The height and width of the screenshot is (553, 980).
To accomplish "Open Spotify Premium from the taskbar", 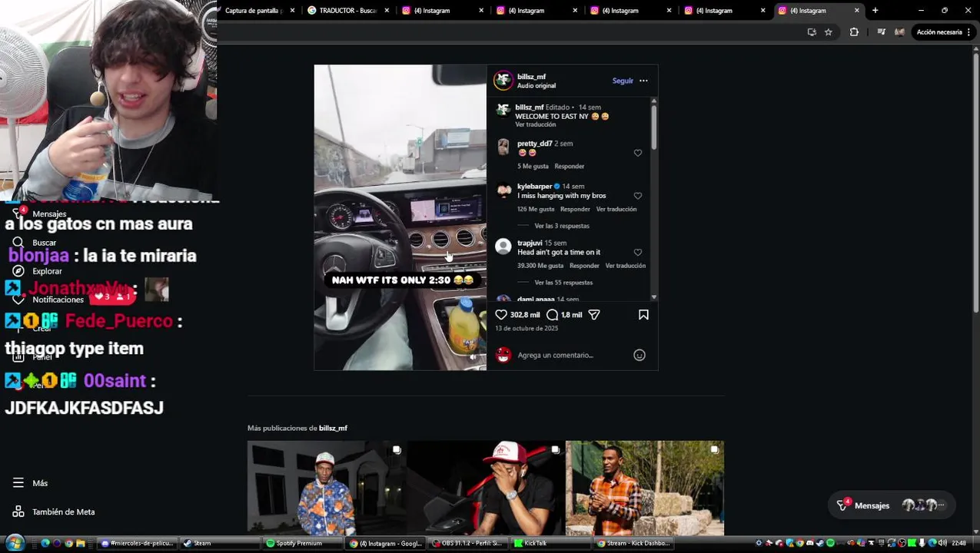I will coord(302,543).
